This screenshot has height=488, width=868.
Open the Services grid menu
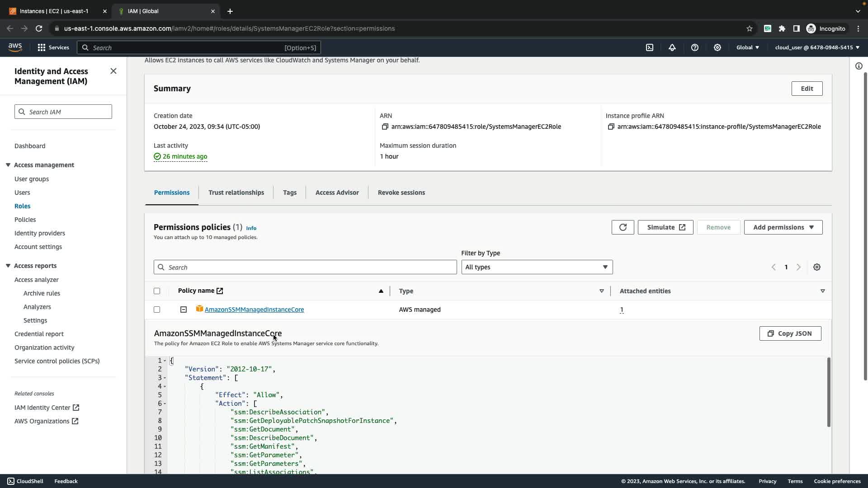pos(42,47)
